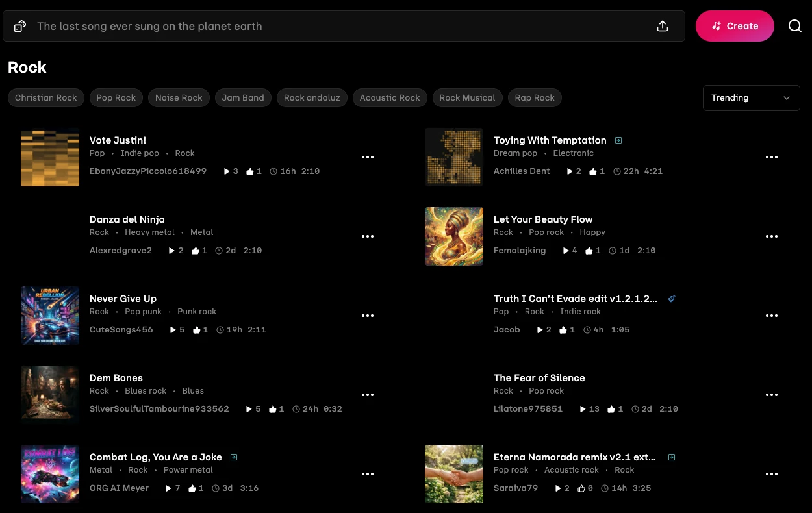The height and width of the screenshot is (513, 812).
Task: Open more options for Let Your Beauty Flow
Action: (x=772, y=236)
